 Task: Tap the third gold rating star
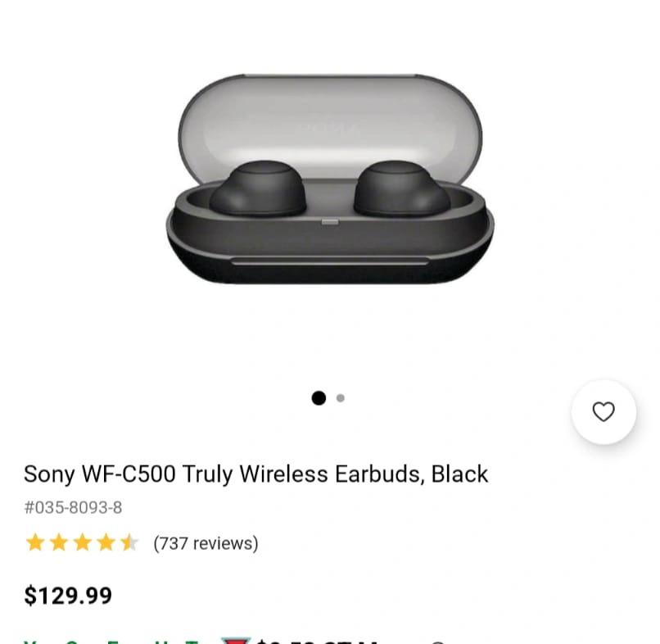click(x=83, y=542)
